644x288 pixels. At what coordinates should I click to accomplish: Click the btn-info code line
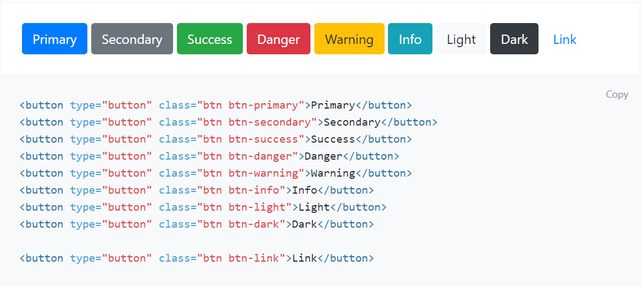point(197,190)
